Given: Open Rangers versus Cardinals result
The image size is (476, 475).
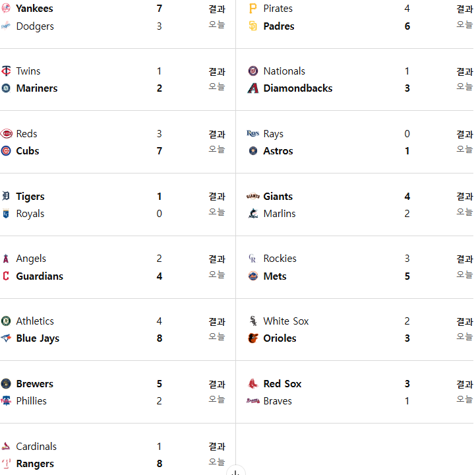Looking at the screenshot, I should (217, 447).
